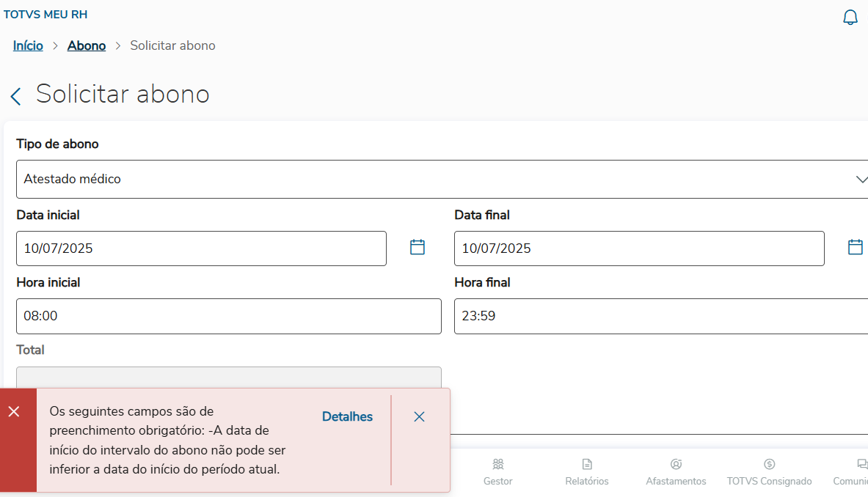
Task: Click the Data final date field
Action: 638,248
